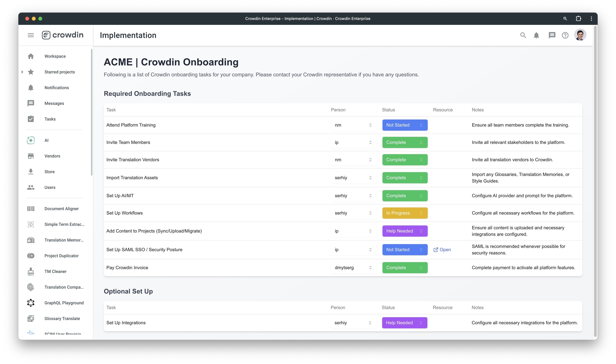Click the Simple Term Extractor icon

[x=31, y=224]
